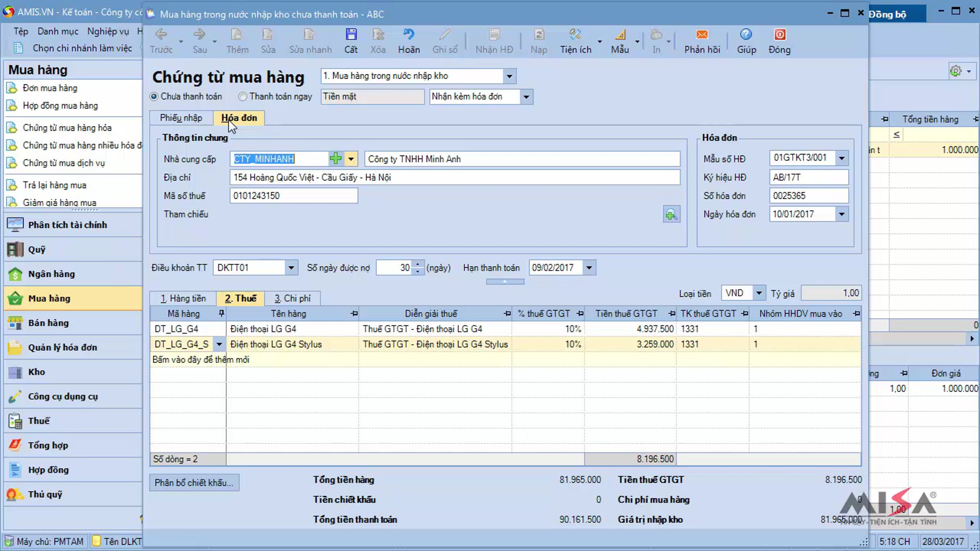
Task: Open the Ngân hàng module
Action: pyautogui.click(x=73, y=274)
